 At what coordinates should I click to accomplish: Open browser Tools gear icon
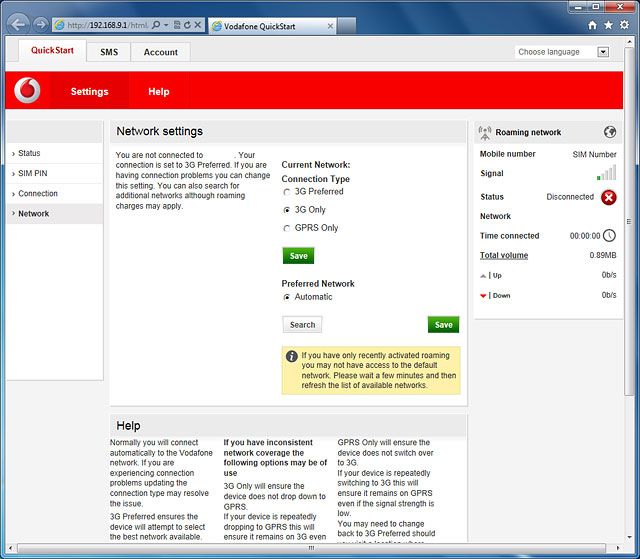(624, 25)
